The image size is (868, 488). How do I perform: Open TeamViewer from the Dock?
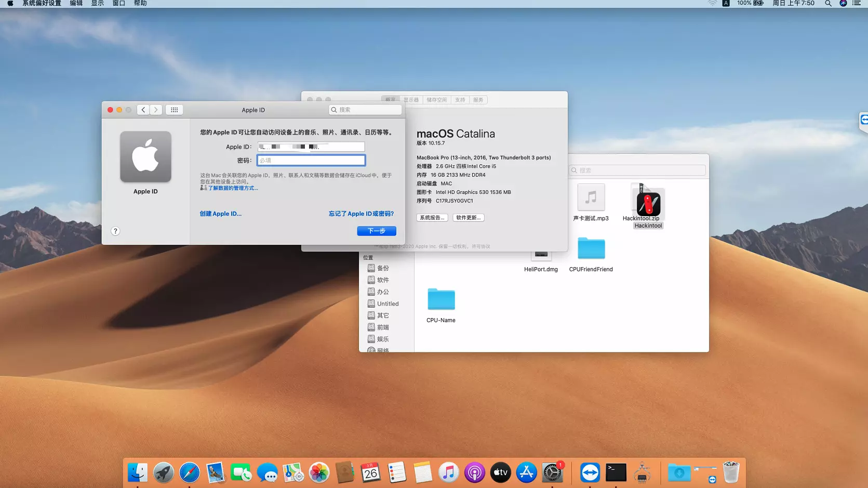tap(591, 473)
